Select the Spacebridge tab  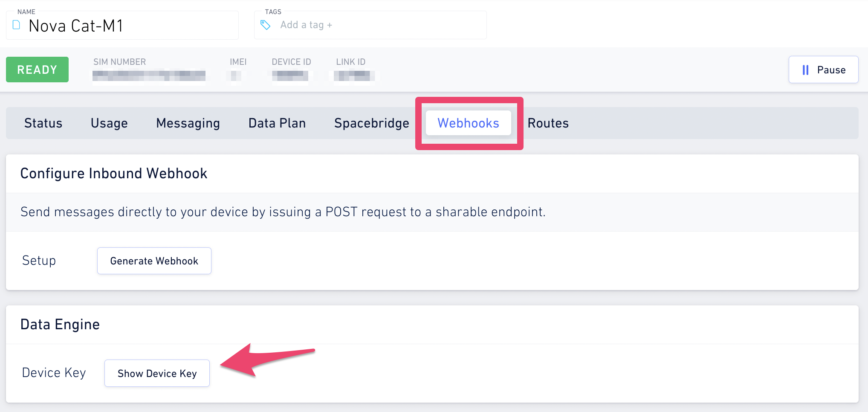tap(371, 123)
